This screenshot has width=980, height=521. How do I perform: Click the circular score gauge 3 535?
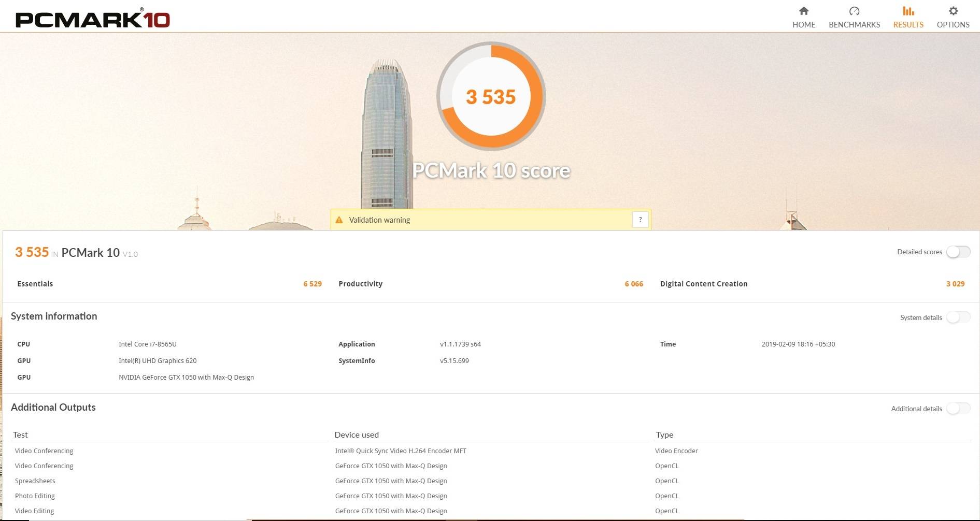tap(491, 96)
